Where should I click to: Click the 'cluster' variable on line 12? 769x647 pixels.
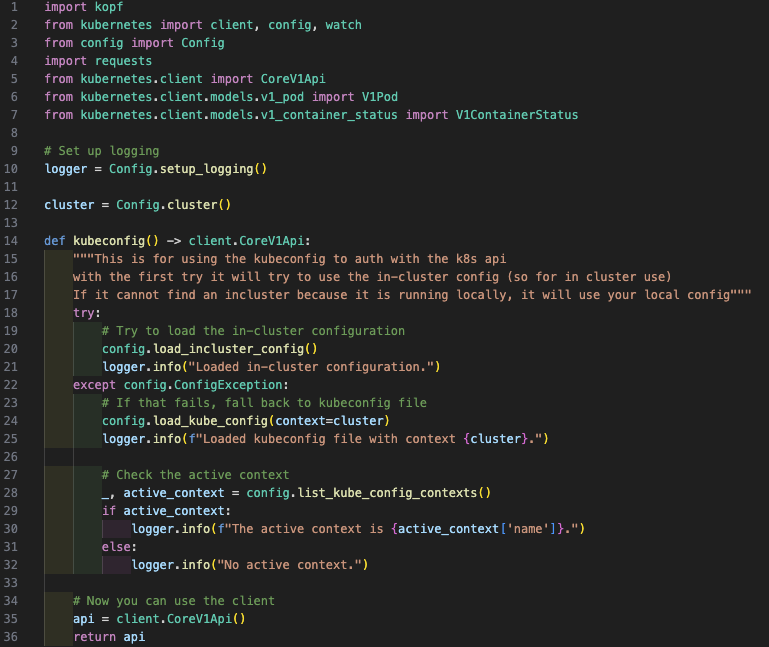69,205
